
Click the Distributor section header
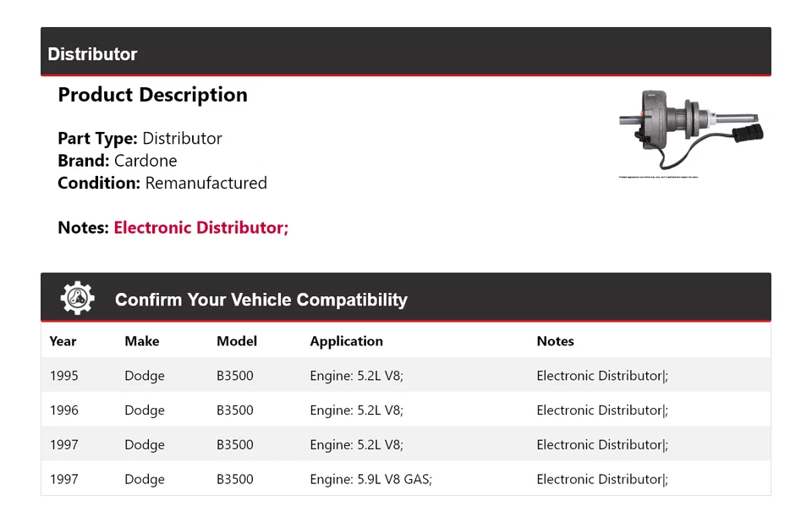pos(92,54)
